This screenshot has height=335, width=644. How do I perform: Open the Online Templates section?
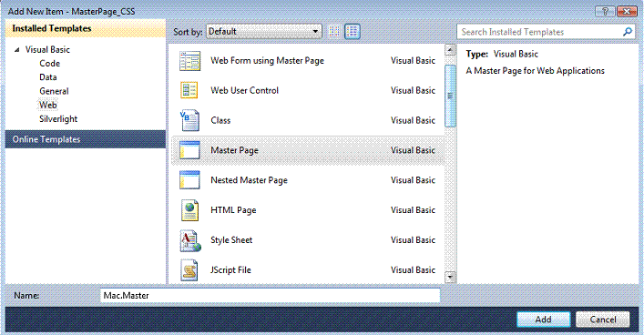tap(86, 139)
